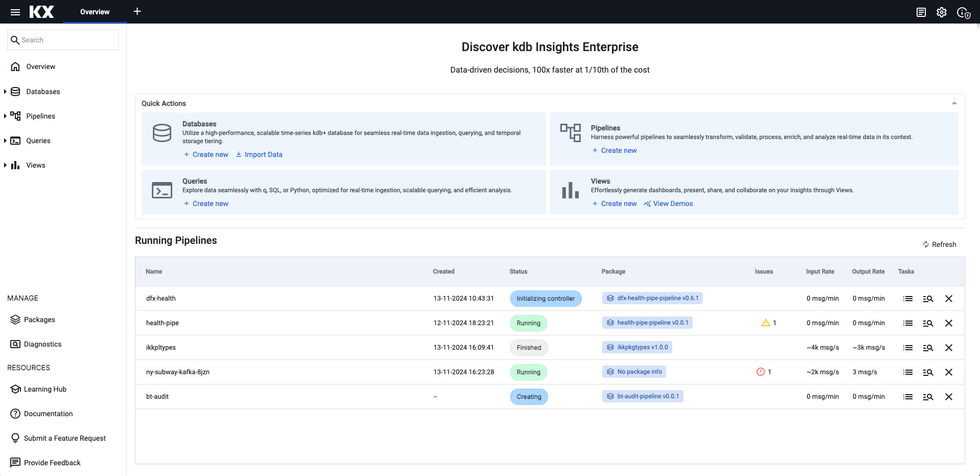Screen dimensions: 980x476
Task: Open diagnostics search for ny-subway-kafka-8jzn
Action: [x=928, y=372]
